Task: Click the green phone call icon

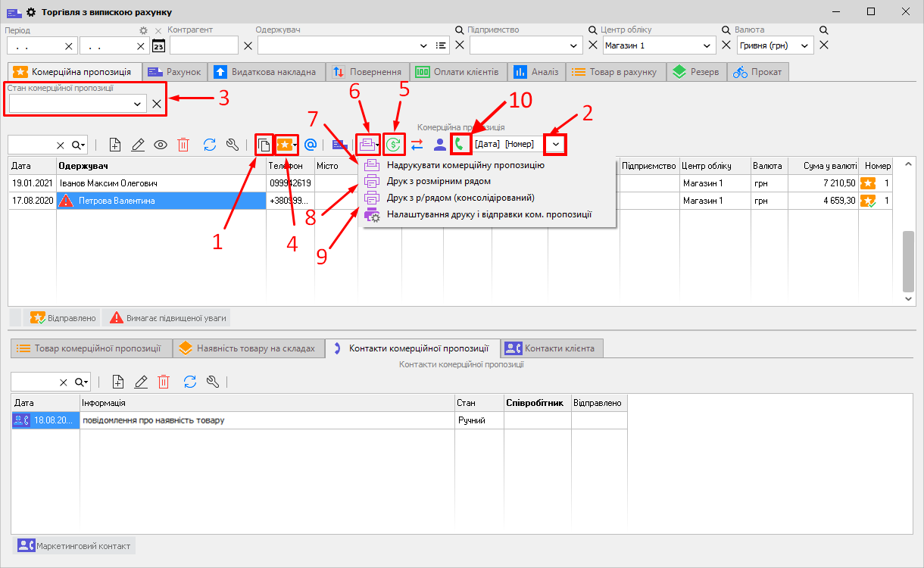Action: tap(459, 144)
